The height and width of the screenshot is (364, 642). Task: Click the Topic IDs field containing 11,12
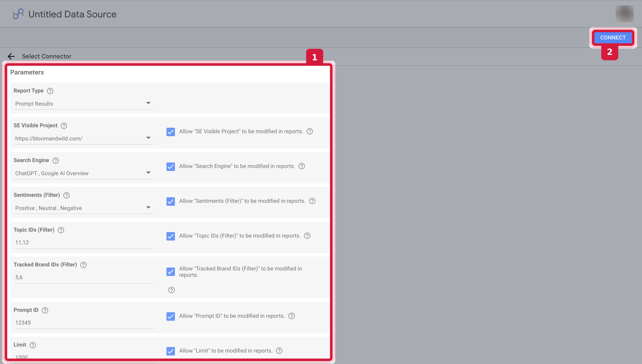tap(84, 242)
